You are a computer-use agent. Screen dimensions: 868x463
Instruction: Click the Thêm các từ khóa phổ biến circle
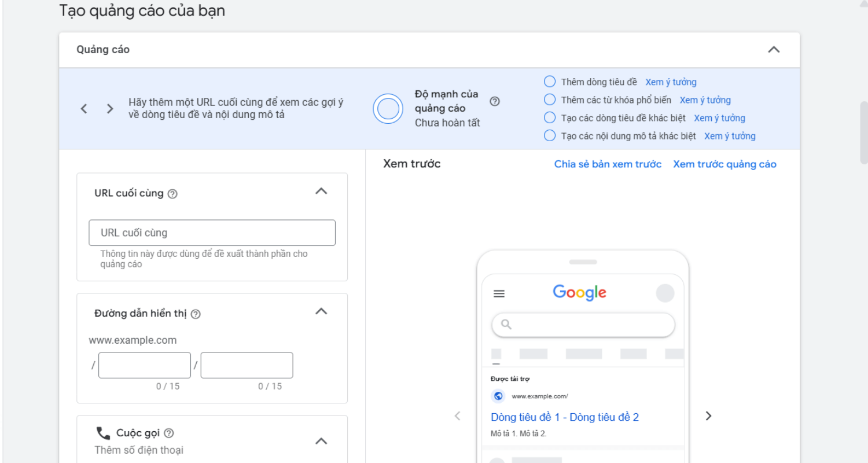coord(550,100)
